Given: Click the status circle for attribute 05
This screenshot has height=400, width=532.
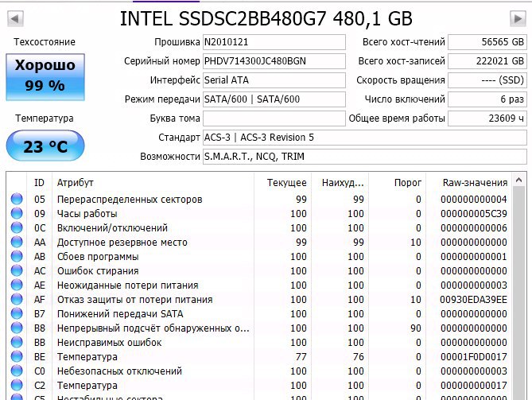Looking at the screenshot, I should coord(17,199).
